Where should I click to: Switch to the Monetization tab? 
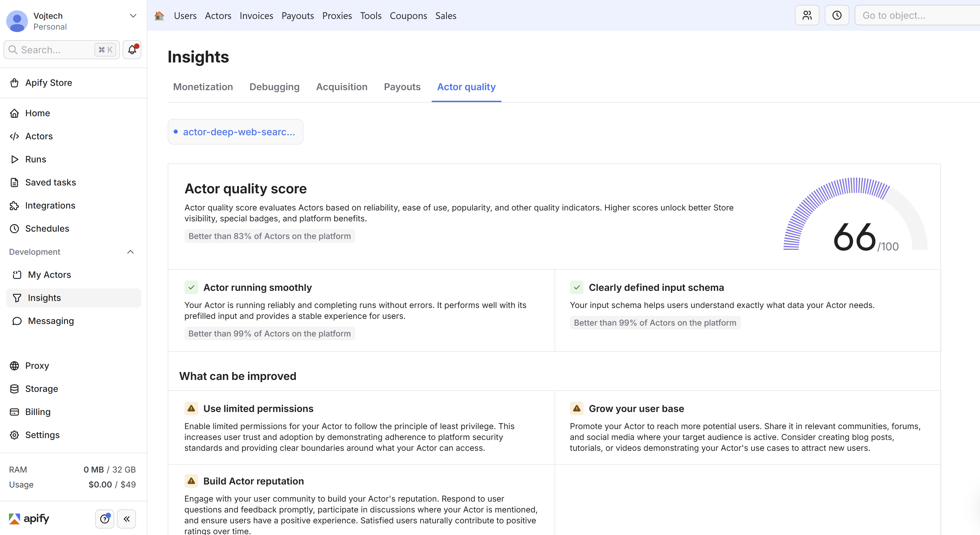(x=203, y=87)
